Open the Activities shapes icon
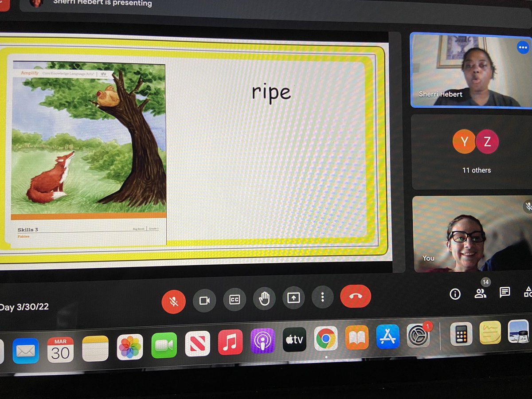The width and height of the screenshot is (532, 399). point(528,292)
